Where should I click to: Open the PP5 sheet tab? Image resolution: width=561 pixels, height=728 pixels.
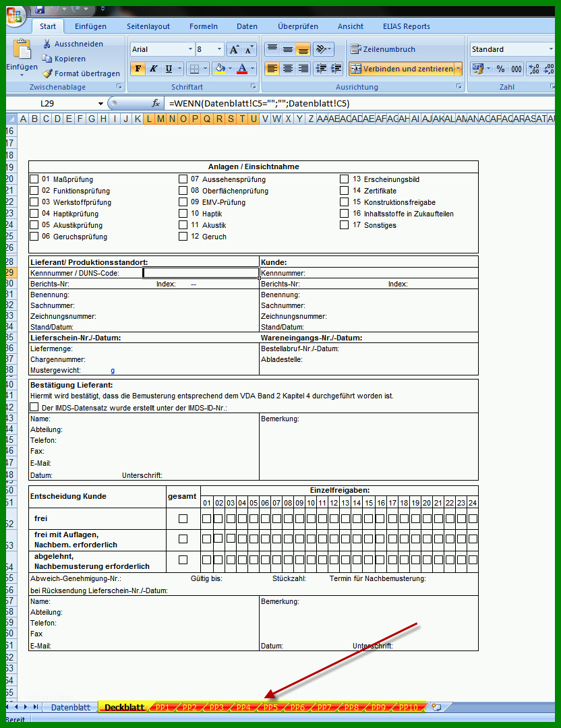(271, 707)
